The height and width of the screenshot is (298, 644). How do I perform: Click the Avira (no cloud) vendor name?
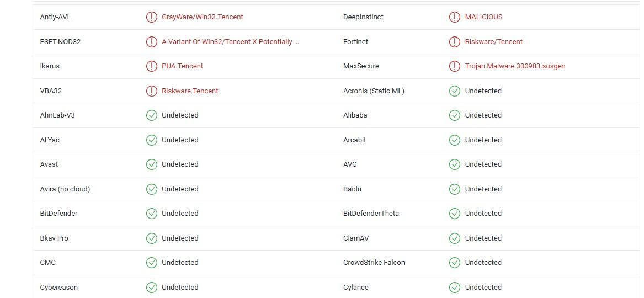[x=65, y=189]
